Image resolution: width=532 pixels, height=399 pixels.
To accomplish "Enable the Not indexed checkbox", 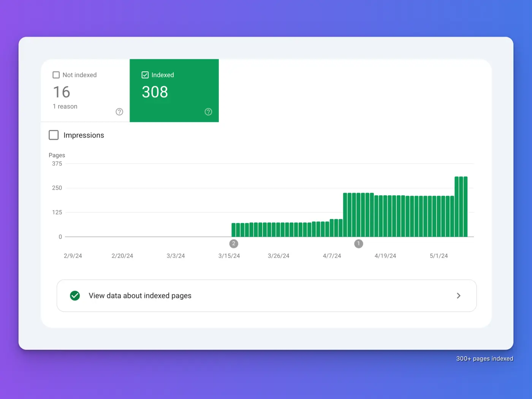I will 56,75.
